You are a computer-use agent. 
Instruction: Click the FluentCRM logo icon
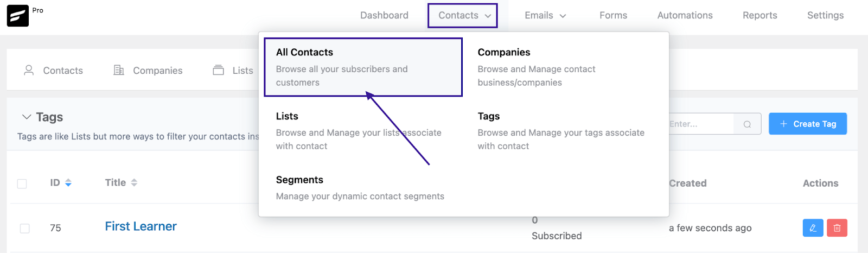[x=17, y=16]
